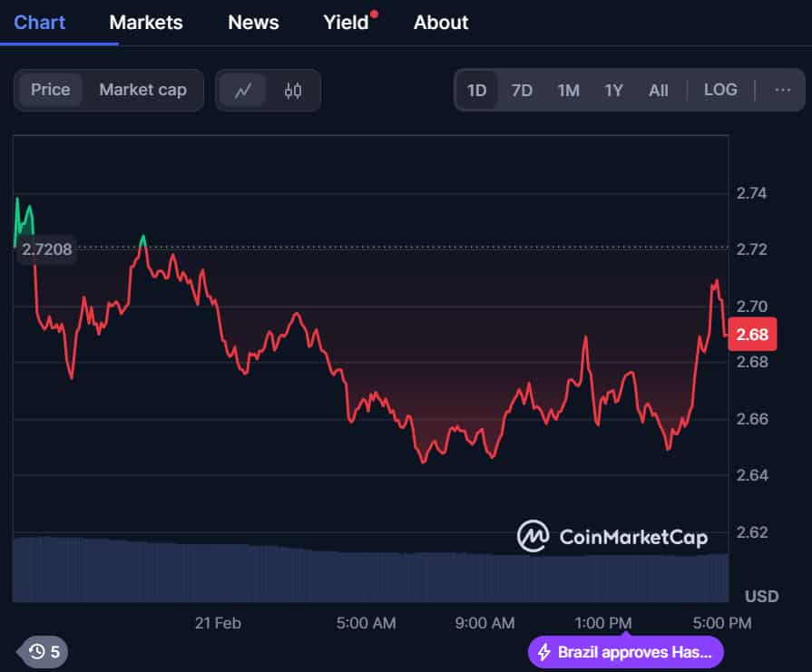Select the 1D time range
This screenshot has width=812, height=672.
tap(476, 90)
